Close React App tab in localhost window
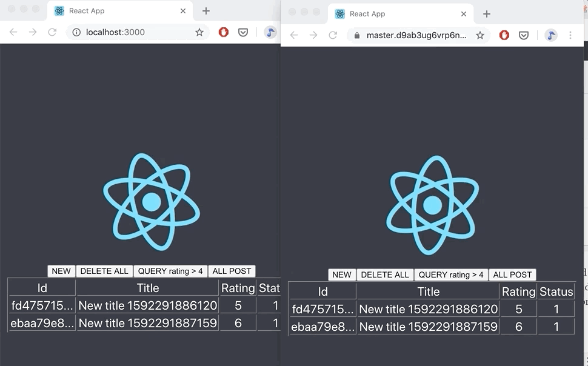The width and height of the screenshot is (588, 366). (183, 11)
